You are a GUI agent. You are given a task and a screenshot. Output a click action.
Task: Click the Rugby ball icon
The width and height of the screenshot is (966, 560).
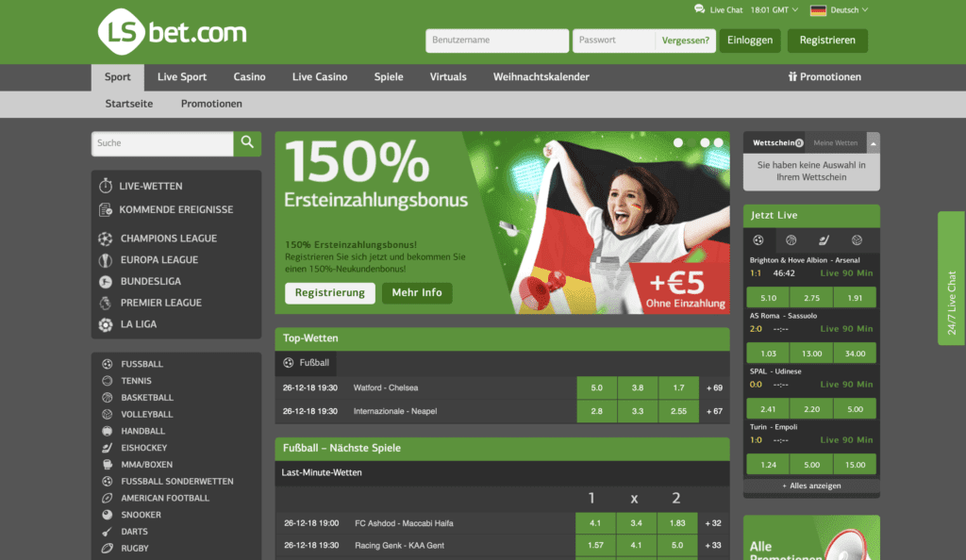pos(108,548)
